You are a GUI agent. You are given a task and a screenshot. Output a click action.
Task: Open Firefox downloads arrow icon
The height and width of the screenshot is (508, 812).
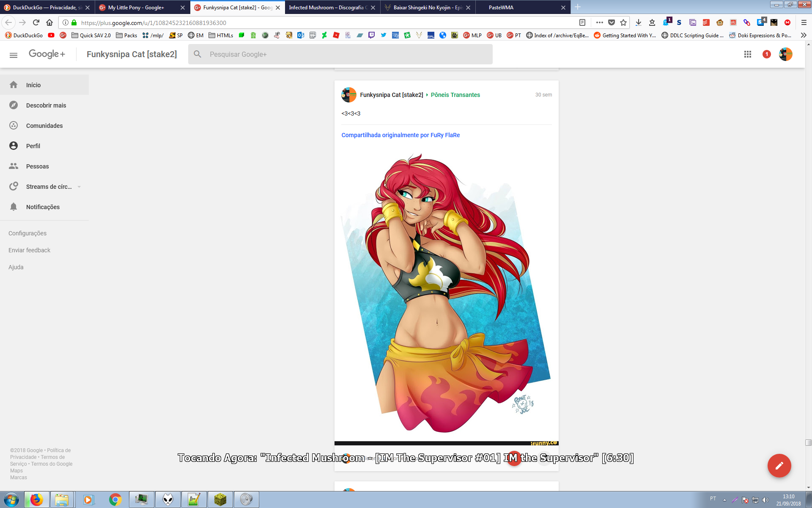[x=638, y=22]
